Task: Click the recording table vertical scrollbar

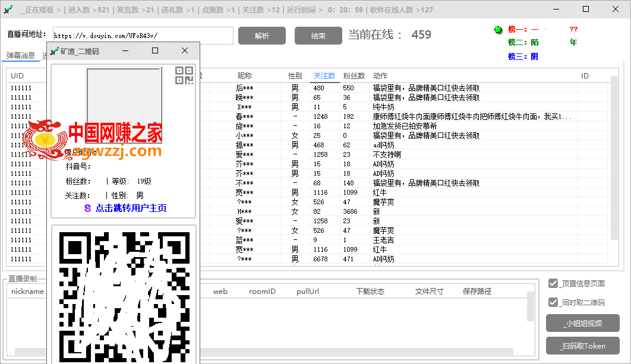Action: coord(531,306)
